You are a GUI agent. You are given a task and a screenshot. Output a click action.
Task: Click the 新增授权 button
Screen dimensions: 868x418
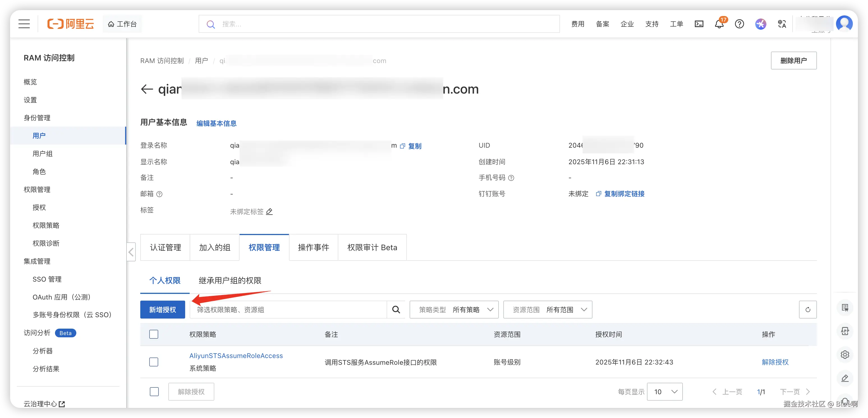tap(162, 310)
